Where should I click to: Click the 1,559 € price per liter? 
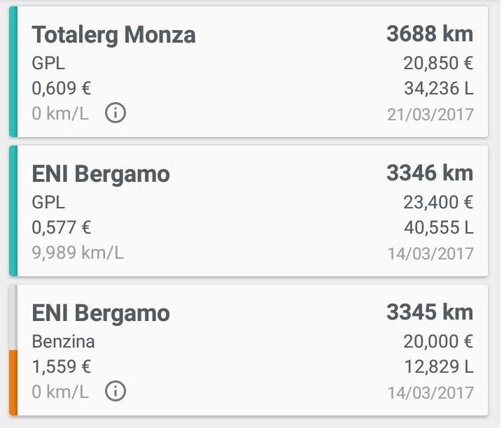[x=62, y=366]
